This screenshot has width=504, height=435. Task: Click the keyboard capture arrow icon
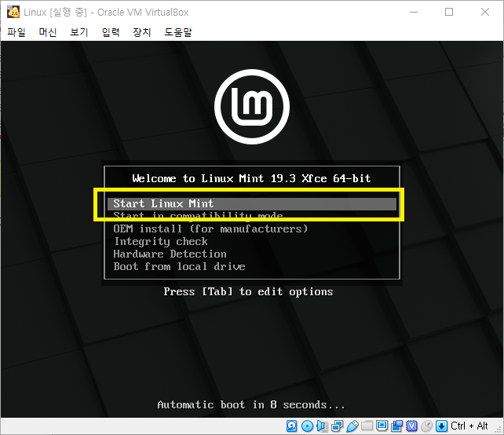pos(442,426)
